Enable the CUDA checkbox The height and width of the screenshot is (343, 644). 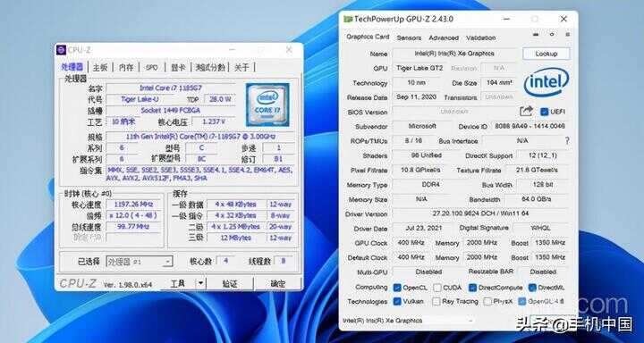tap(437, 288)
